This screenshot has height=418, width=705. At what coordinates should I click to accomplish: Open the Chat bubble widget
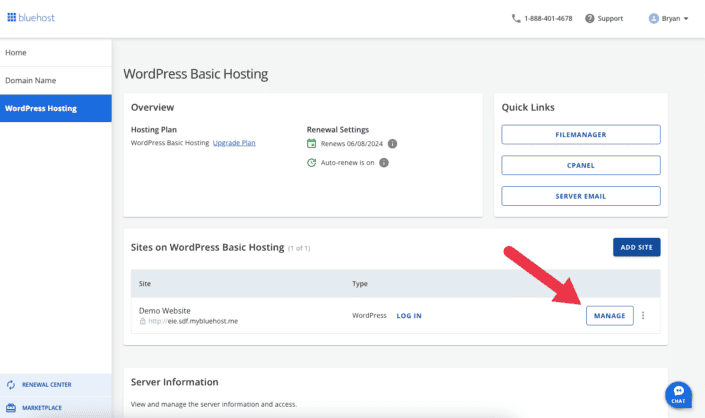pos(678,393)
